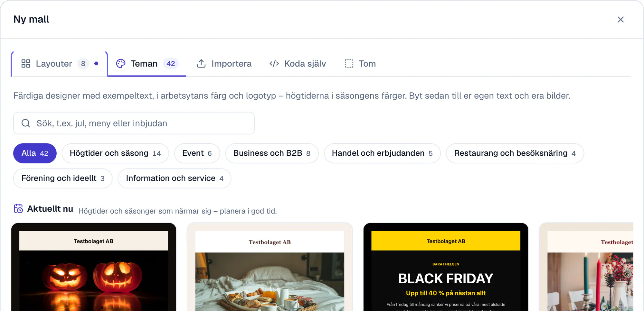Show Handel och erbjudanden themes
Screen dimensions: 644x311
coord(382,153)
